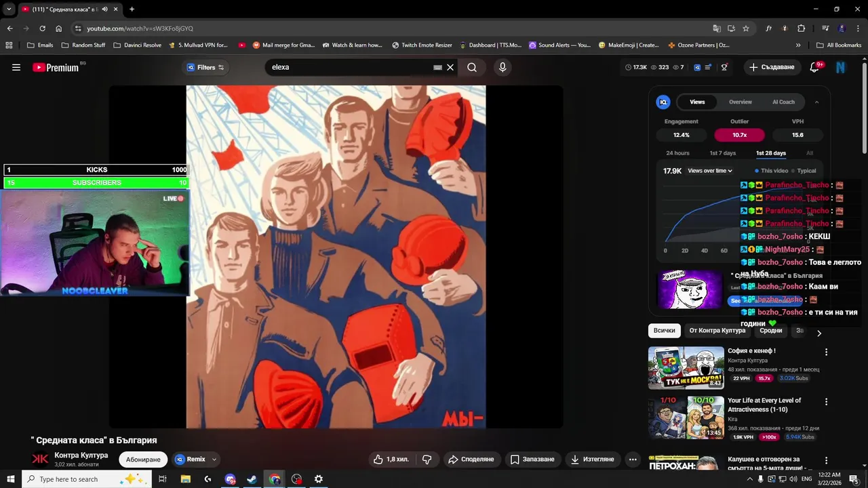Switch to the Overview tab

click(741, 102)
